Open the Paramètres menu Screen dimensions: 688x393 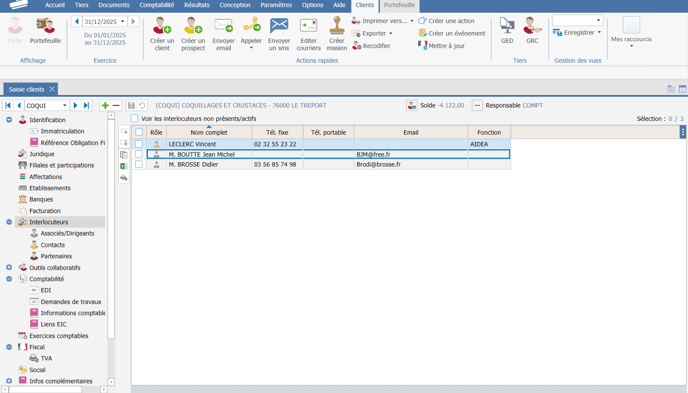tap(276, 5)
